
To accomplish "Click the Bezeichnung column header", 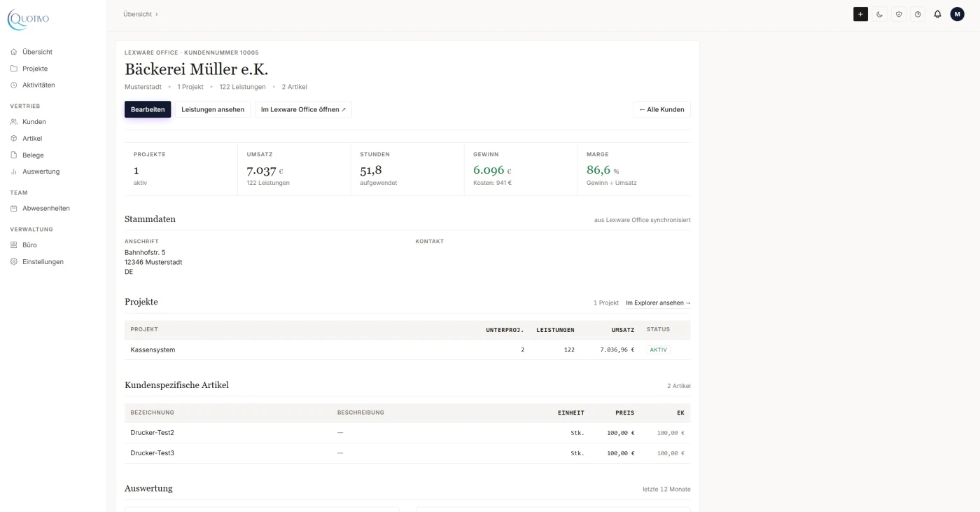I will pos(152,413).
